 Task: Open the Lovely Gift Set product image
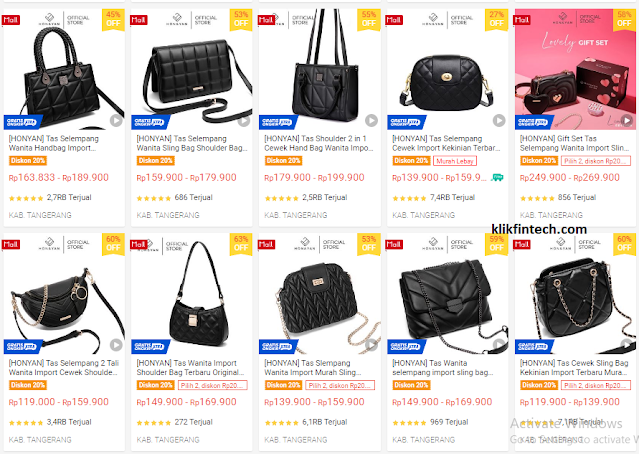pyautogui.click(x=575, y=69)
